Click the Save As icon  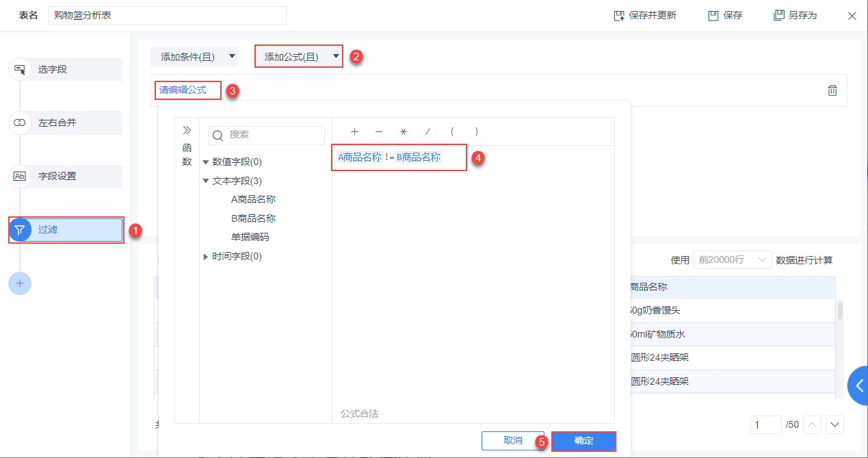pos(778,15)
